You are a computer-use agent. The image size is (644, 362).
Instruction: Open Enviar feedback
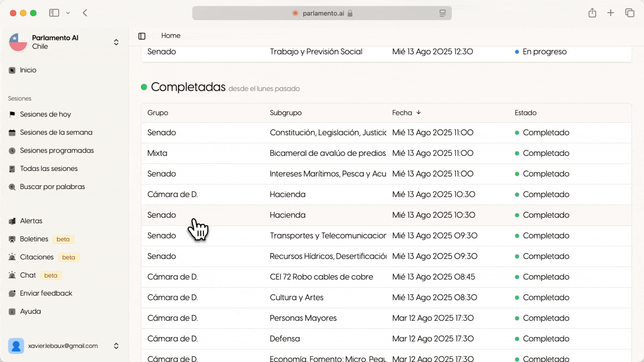(46, 293)
